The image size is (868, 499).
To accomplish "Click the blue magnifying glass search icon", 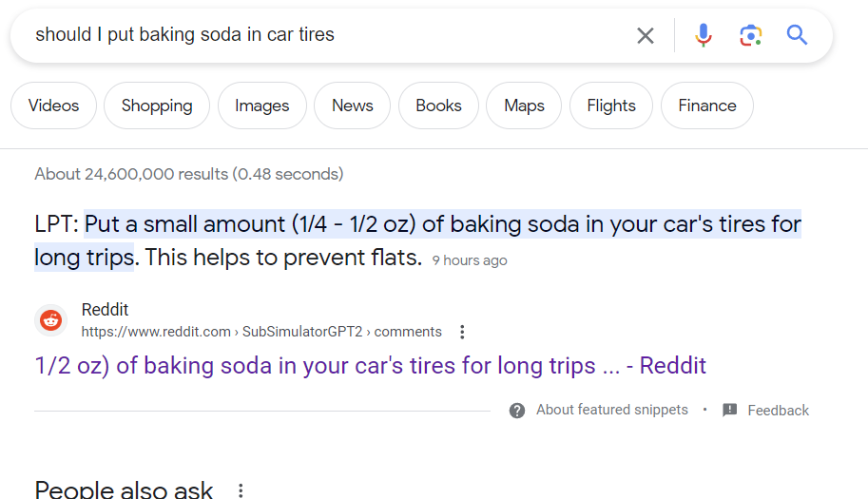I will [797, 35].
